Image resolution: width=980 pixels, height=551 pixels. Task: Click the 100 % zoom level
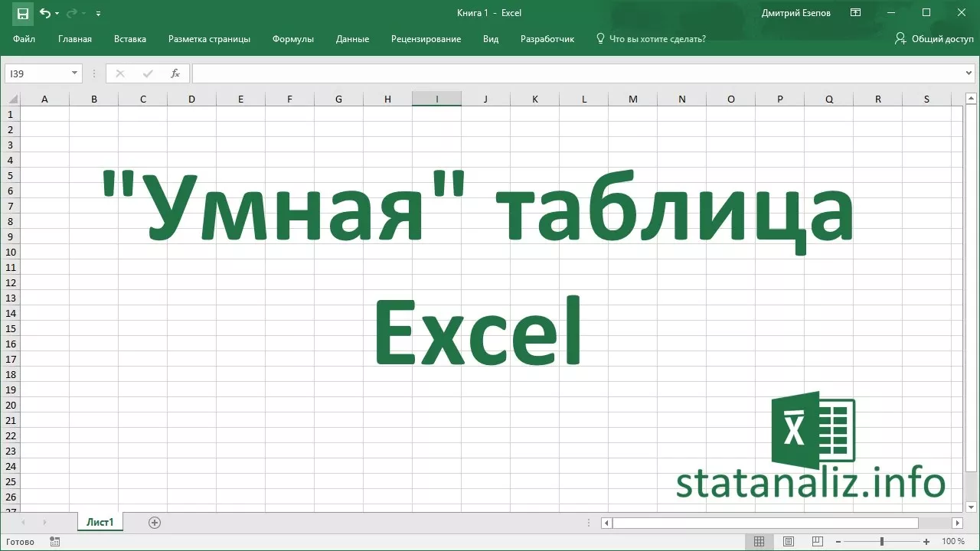click(953, 542)
